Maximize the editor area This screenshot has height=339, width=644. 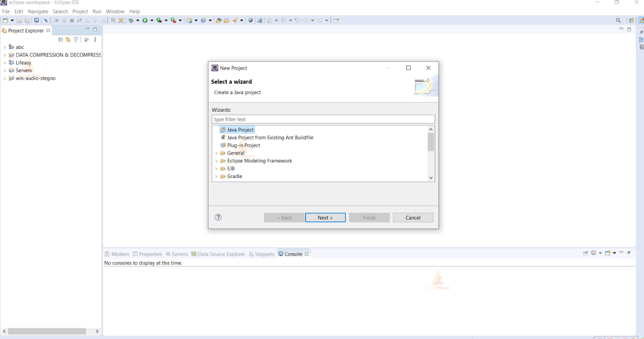[x=629, y=29]
